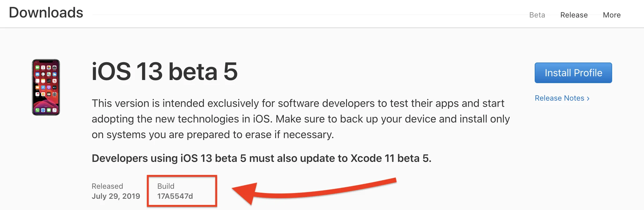Tap the FaceTime icon on iPhone image
Image resolution: width=644 pixels, height=210 pixels.
tap(37, 67)
